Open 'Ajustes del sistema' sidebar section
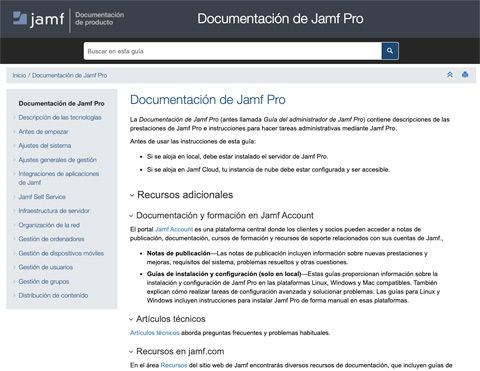The image size is (480, 371). (x=45, y=146)
